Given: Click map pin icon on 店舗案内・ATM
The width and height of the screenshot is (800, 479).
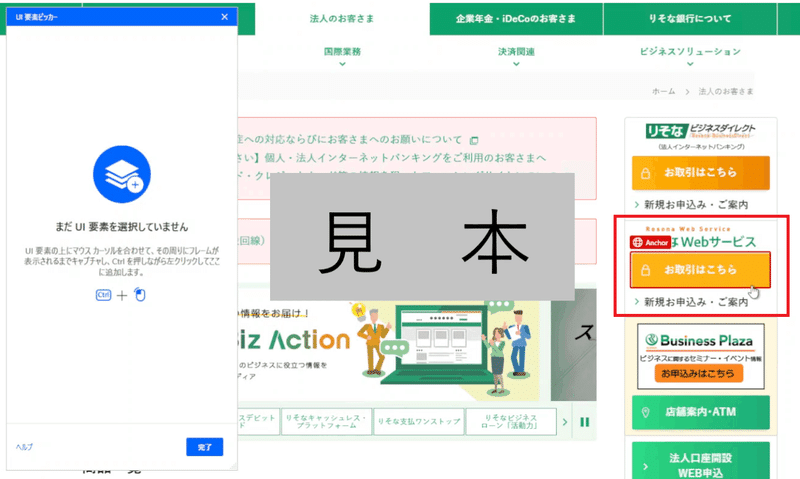Looking at the screenshot, I should (x=645, y=412).
